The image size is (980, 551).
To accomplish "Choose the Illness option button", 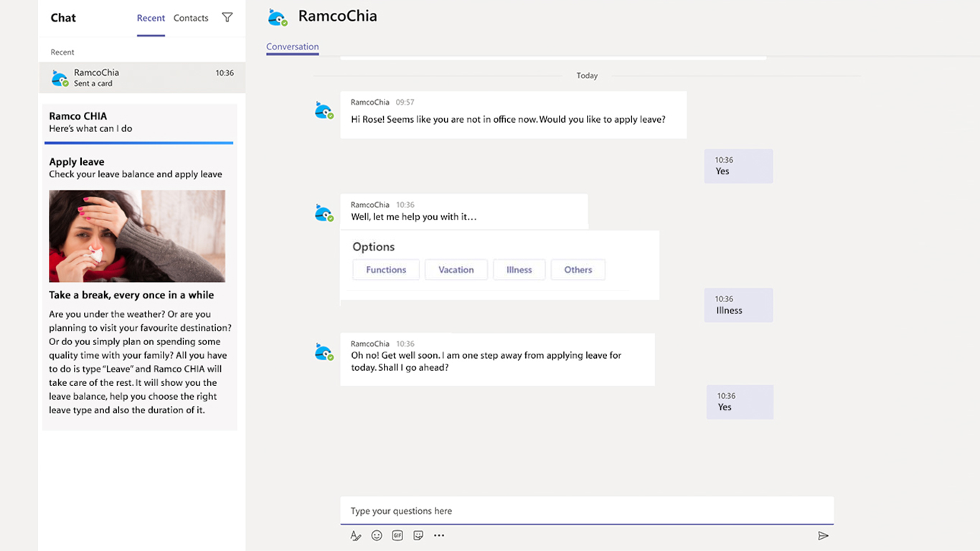I will [519, 270].
